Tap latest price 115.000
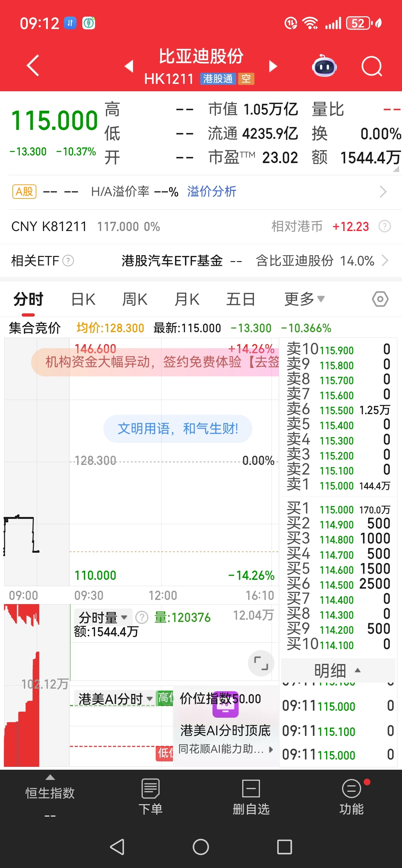This screenshot has width=402, height=868. (54, 120)
